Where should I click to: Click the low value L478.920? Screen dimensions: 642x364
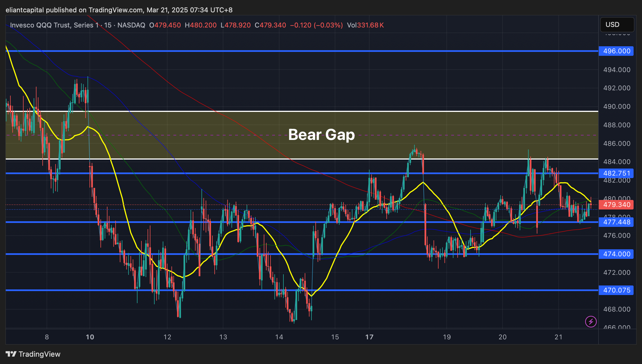[x=236, y=25]
